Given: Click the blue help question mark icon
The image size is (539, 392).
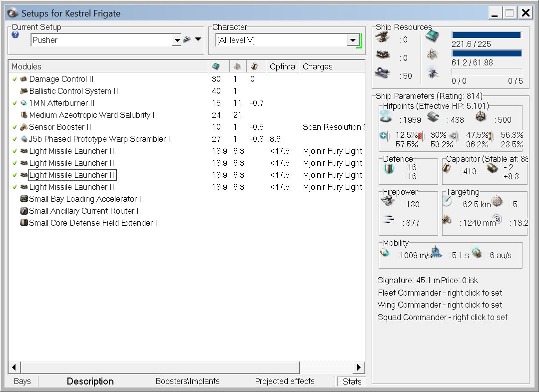Looking at the screenshot, I should click(15, 34).
